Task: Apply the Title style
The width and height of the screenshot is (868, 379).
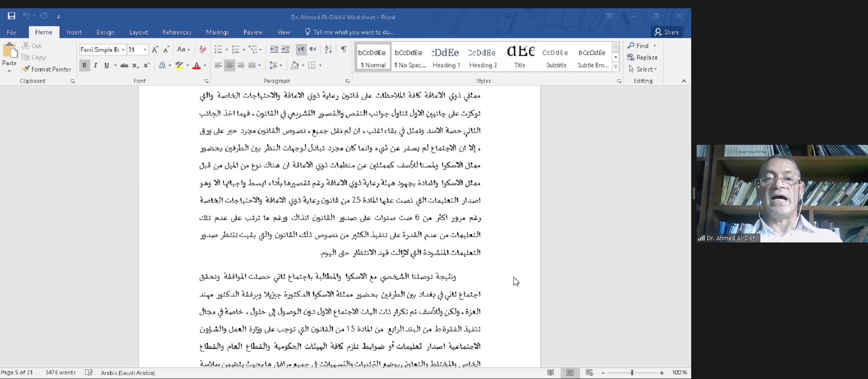Action: (520, 57)
